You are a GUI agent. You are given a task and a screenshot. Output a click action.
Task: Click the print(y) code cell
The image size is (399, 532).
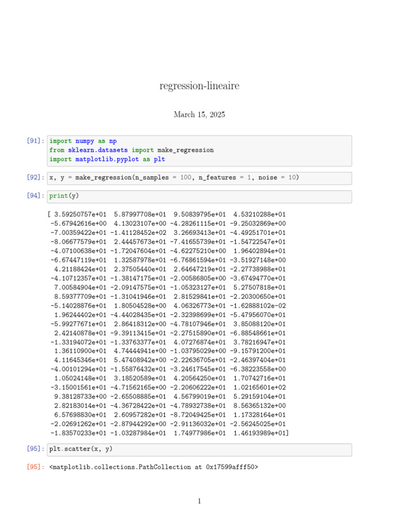199,196
